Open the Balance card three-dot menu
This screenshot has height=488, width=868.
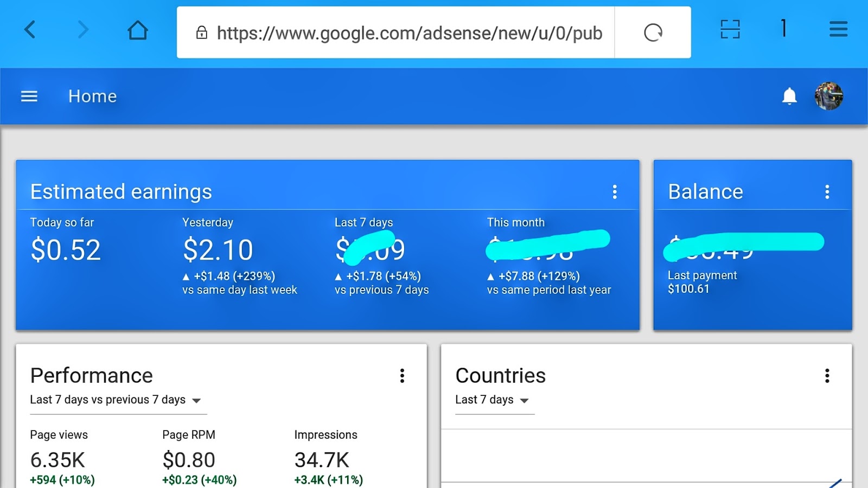click(827, 191)
